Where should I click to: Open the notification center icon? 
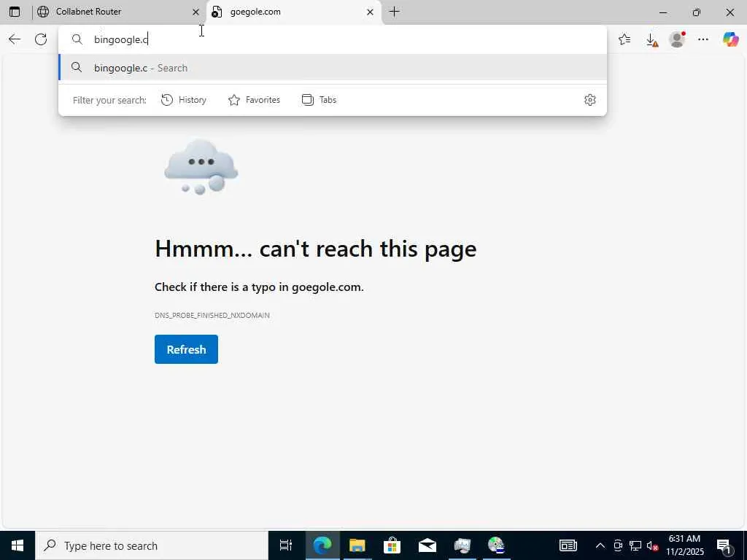(724, 545)
